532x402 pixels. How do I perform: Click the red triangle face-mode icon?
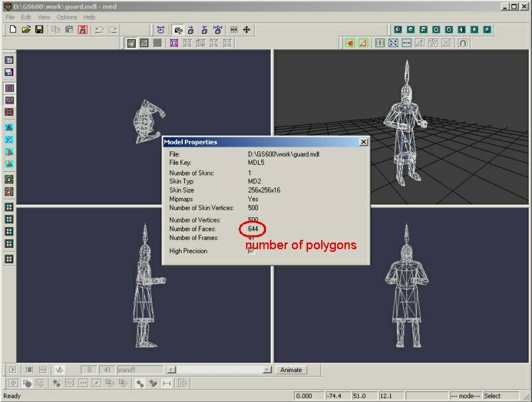point(363,43)
